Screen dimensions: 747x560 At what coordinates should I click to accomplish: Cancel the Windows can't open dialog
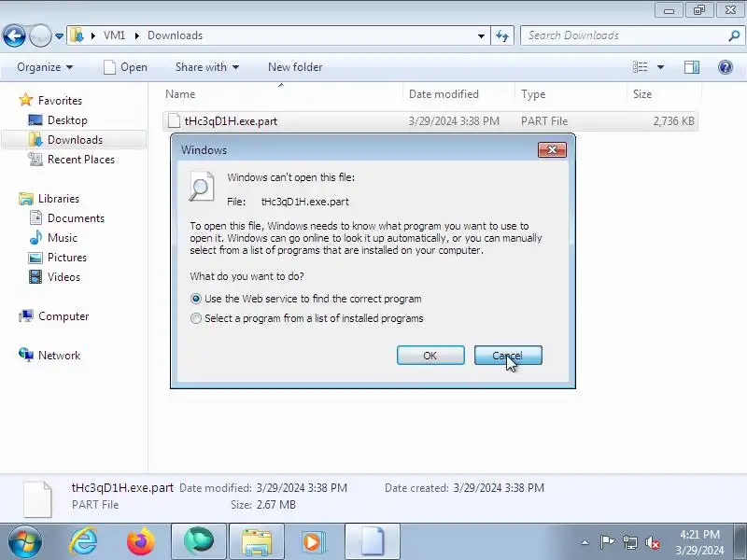point(508,356)
